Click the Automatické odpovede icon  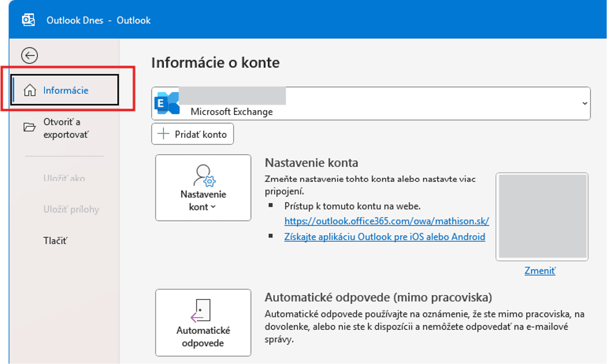200,311
